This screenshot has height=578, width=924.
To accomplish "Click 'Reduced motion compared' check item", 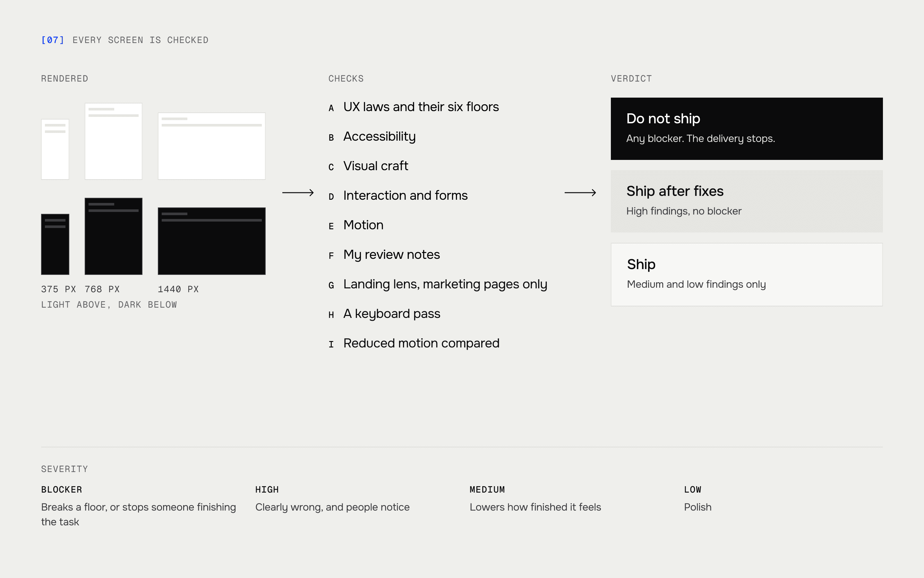I will [x=421, y=343].
